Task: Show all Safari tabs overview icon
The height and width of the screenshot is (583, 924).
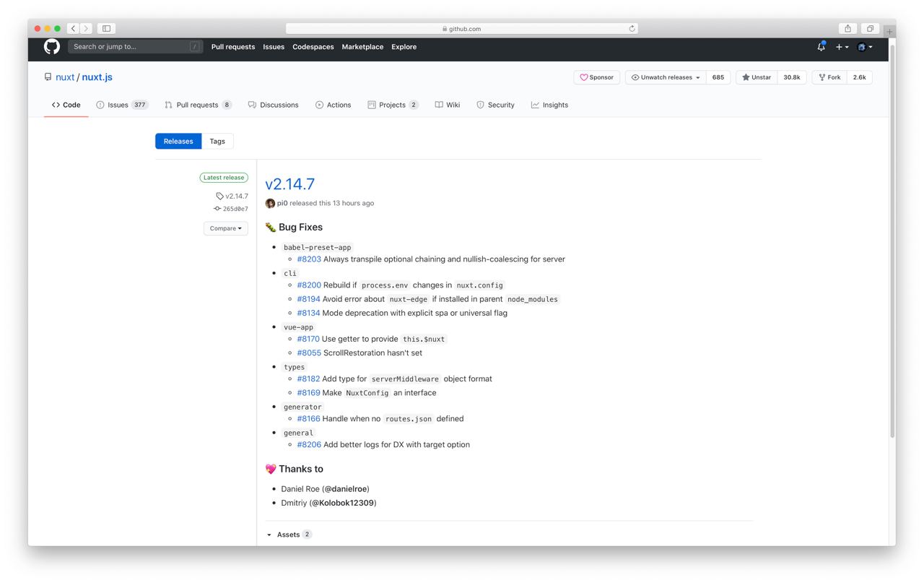Action: 870,28
